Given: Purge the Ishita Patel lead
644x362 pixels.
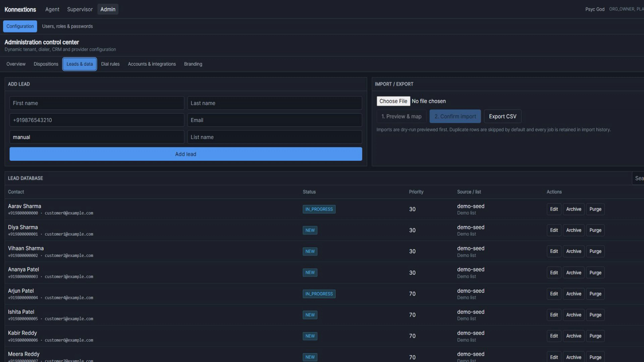Looking at the screenshot, I should pyautogui.click(x=595, y=315).
